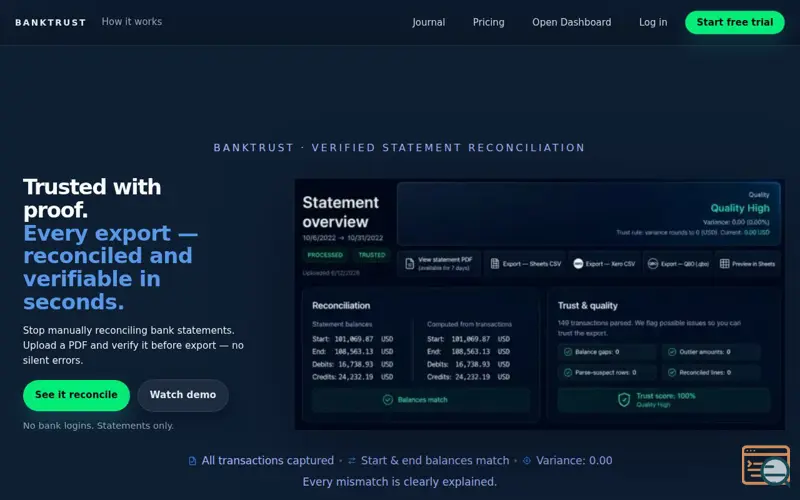
Task: Click the Parse-suspect rows check icon
Action: click(x=567, y=372)
